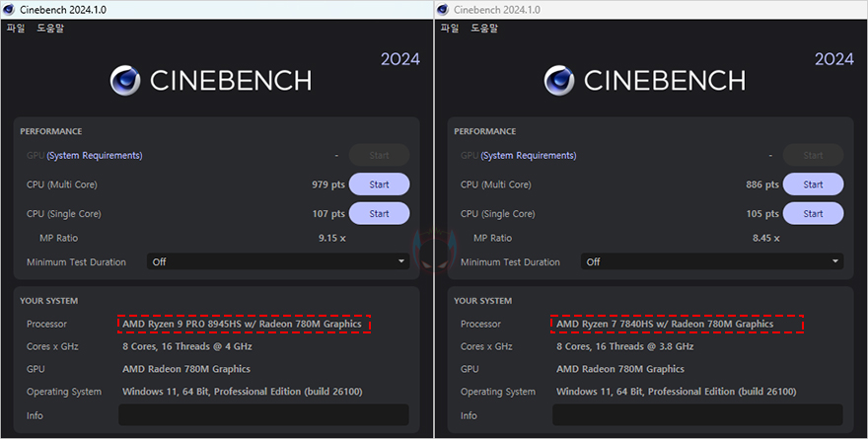Start CPU Multi Core test in left window

click(x=379, y=184)
